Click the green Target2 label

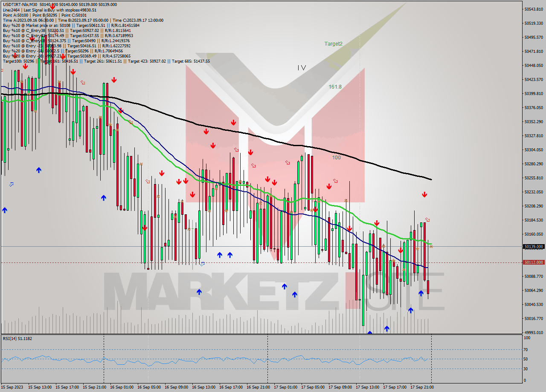coord(333,43)
